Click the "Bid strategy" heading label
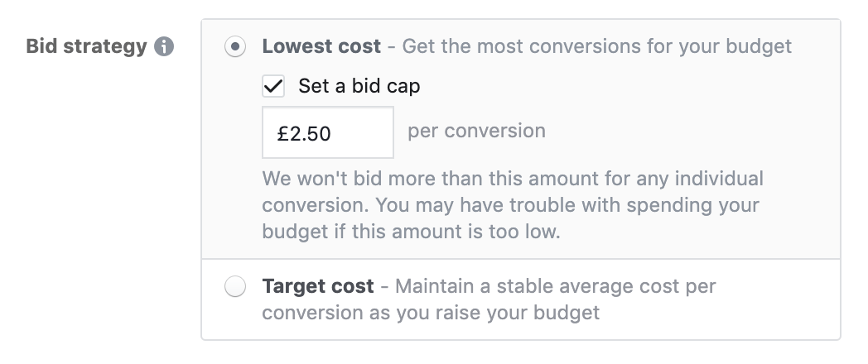Screen dimensions: 868x364 (x=85, y=46)
